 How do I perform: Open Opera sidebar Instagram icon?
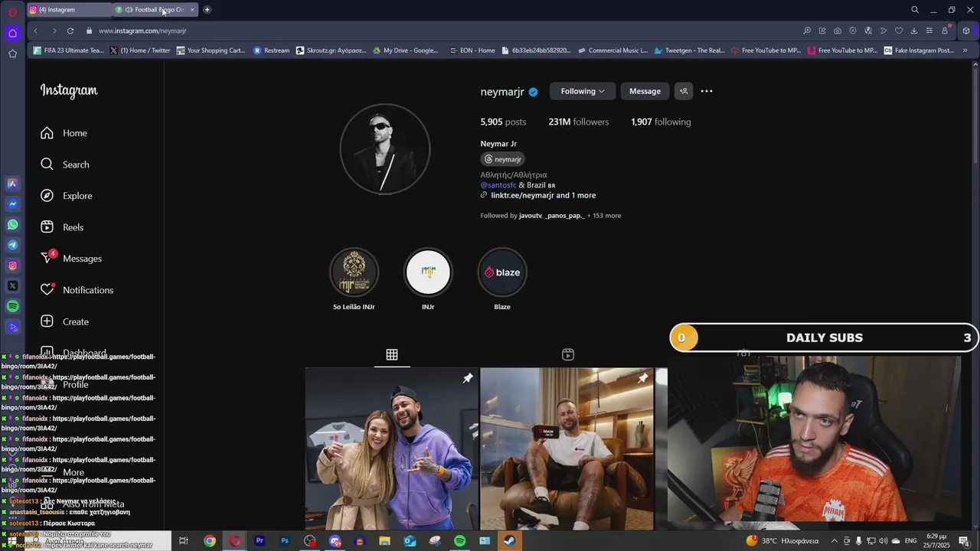[12, 266]
